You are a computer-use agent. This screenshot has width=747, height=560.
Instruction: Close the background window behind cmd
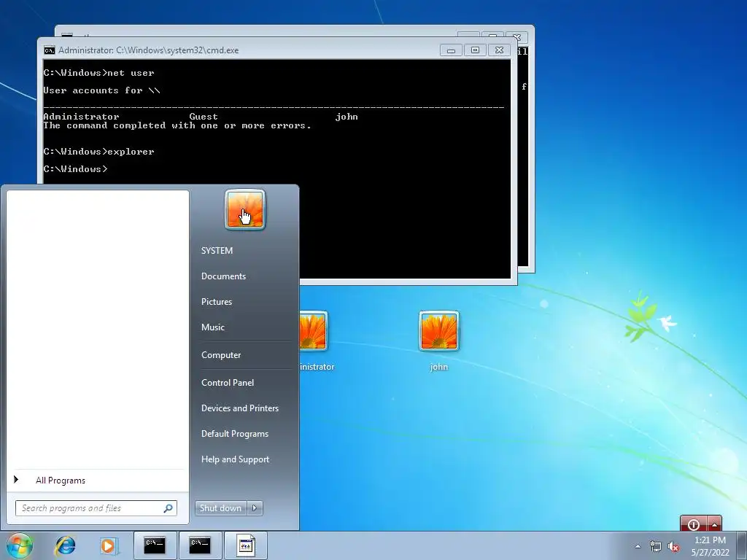coord(516,36)
